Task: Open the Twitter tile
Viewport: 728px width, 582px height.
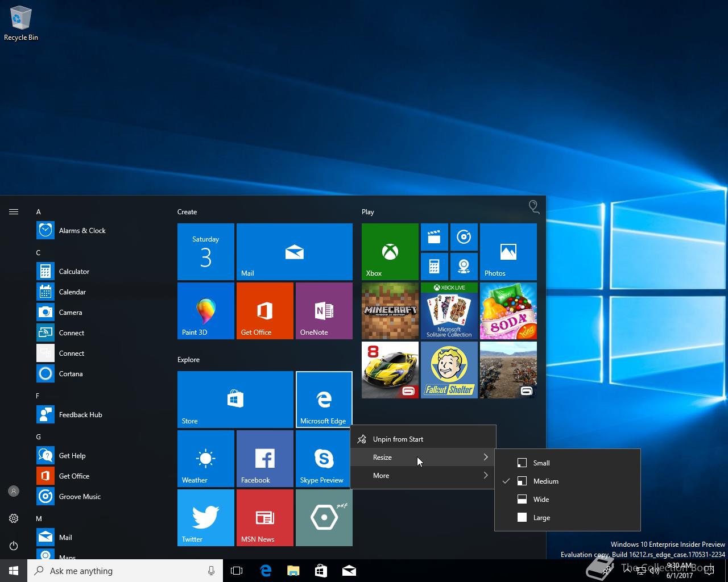Action: [206, 518]
